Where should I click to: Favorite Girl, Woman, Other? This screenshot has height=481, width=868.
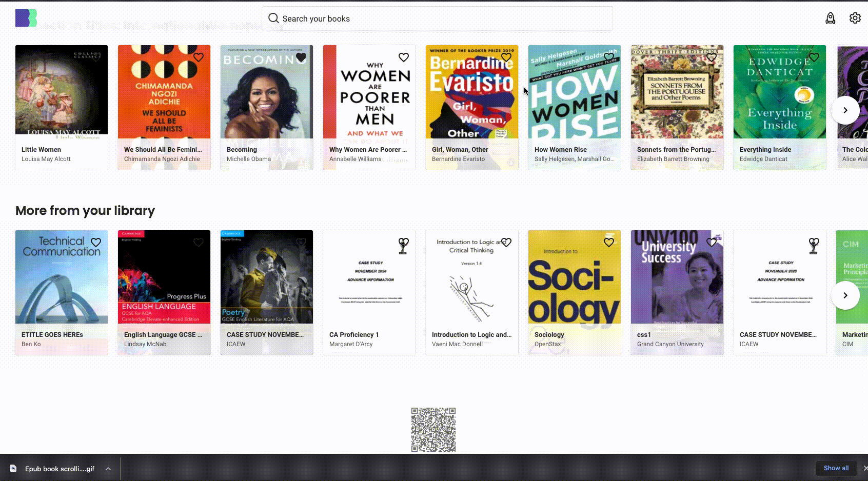point(506,57)
